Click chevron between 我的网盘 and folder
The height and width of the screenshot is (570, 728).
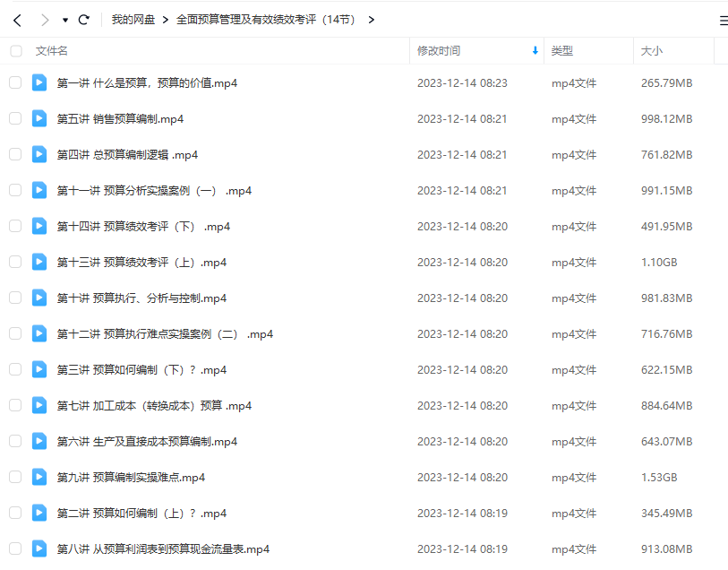(166, 20)
